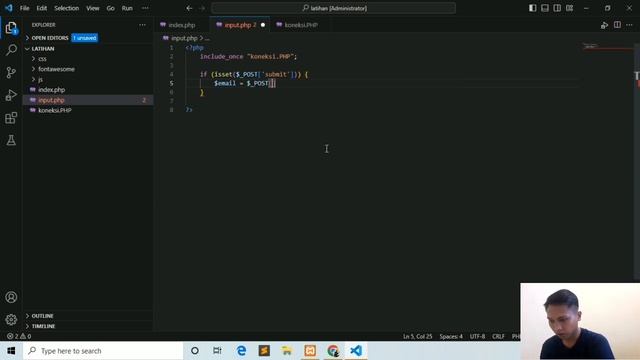Open Task View in the taskbar
The width and height of the screenshot is (640, 360).
pyautogui.click(x=217, y=351)
